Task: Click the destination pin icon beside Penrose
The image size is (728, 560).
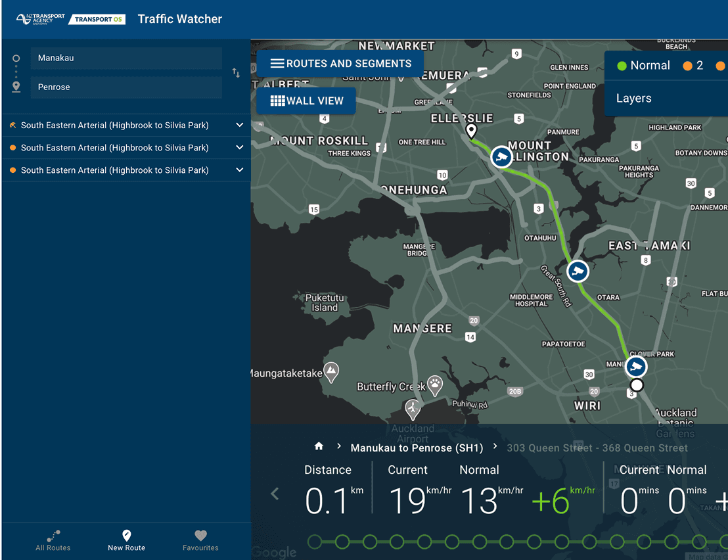Action: 16,87
